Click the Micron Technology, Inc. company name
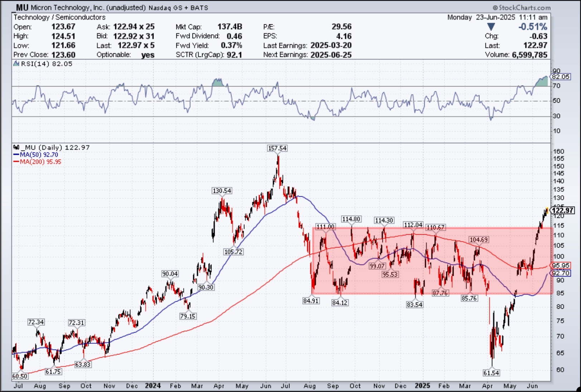This screenshot has width=581, height=392. pos(68,8)
